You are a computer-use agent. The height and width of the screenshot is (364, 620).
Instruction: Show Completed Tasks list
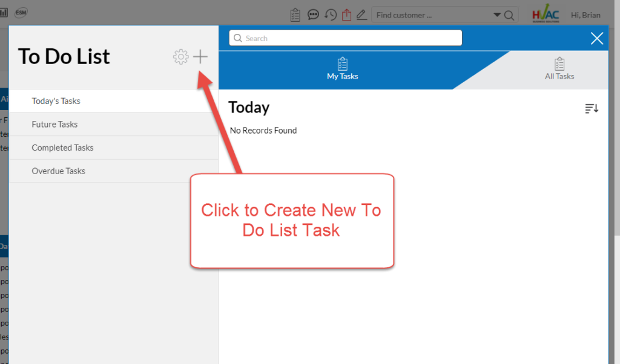61,148
